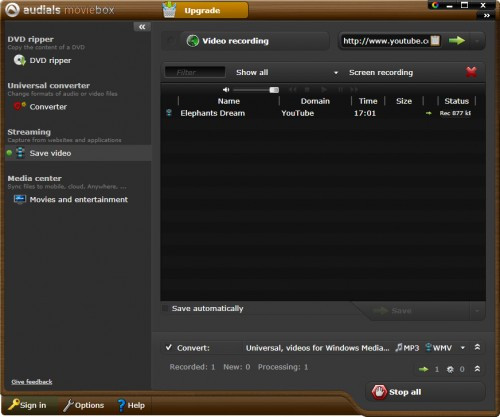Viewport: 500px width, 417px height.
Task: Click the Filter input box
Action: [195, 72]
